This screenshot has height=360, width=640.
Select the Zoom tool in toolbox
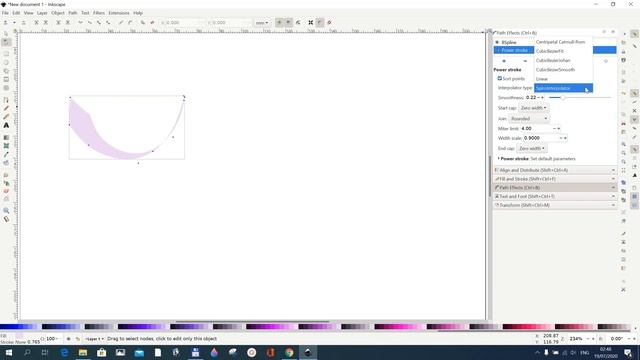[6, 211]
